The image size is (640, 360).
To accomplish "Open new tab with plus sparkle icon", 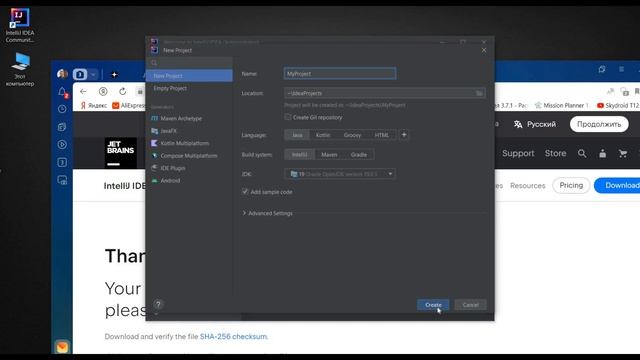I will coord(114,74).
